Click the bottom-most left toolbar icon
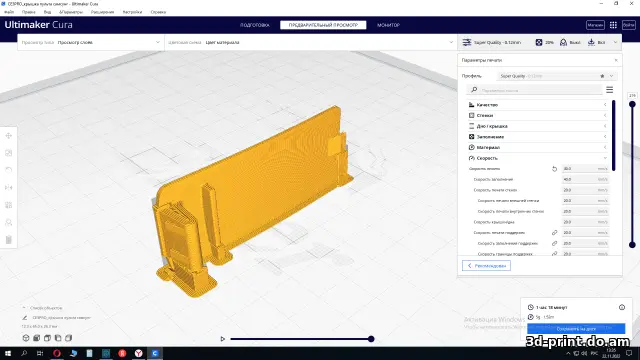Viewport: 640px width, 360px height. (9, 240)
